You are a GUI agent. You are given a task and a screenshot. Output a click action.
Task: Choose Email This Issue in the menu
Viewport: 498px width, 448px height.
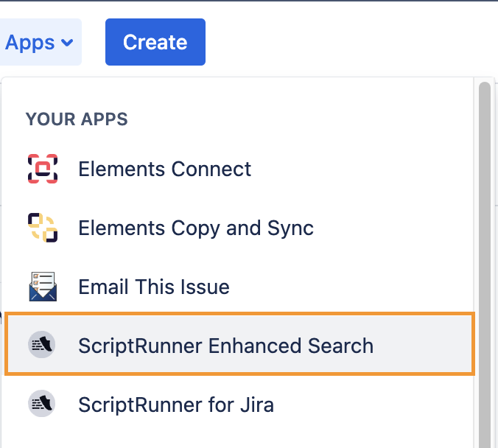(x=153, y=287)
